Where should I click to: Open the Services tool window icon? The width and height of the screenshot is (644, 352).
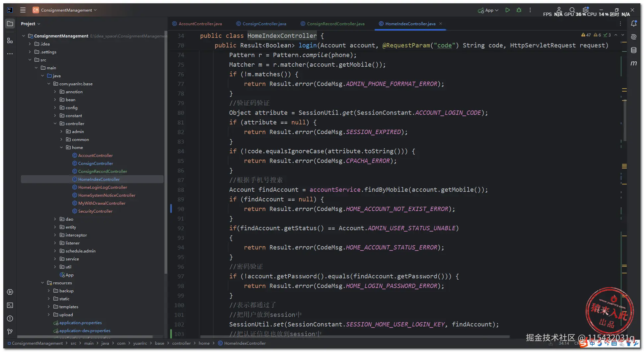pos(10,292)
